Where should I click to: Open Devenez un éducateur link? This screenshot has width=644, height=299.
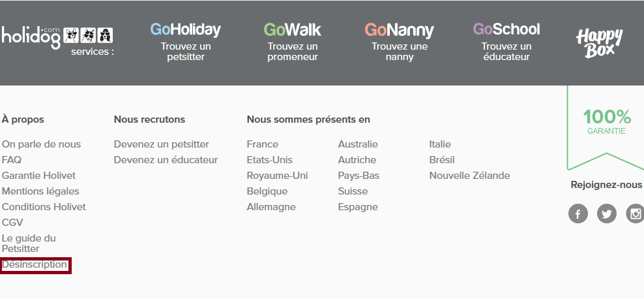click(x=166, y=160)
